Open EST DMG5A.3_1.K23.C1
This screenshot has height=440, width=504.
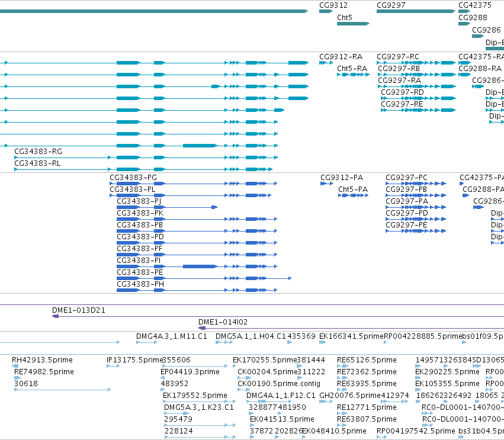click(176, 413)
